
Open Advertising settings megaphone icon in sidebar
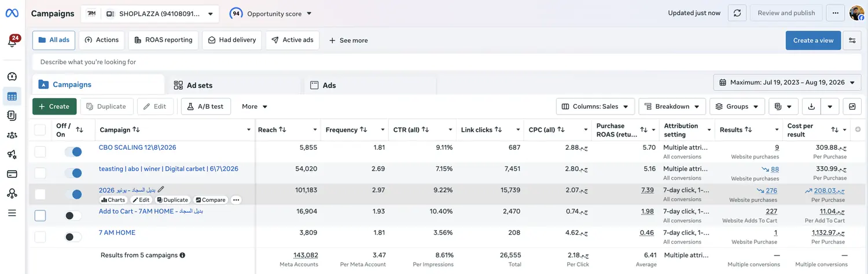12,154
